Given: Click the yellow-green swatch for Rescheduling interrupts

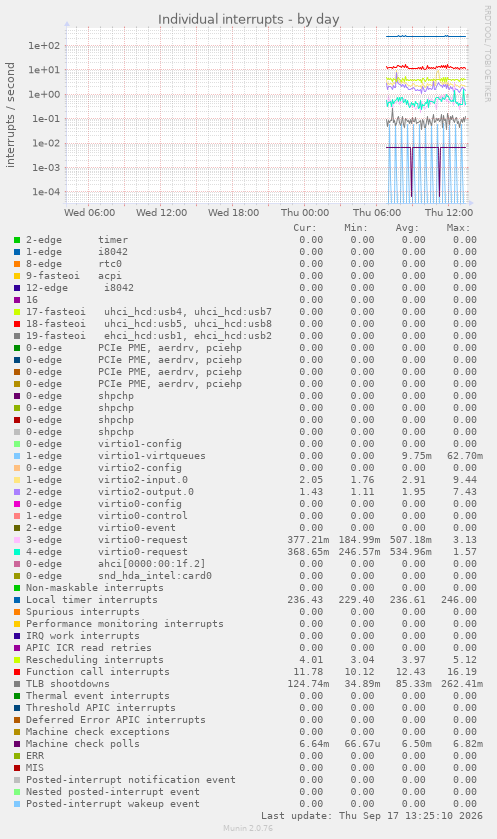Looking at the screenshot, I should click(17, 660).
